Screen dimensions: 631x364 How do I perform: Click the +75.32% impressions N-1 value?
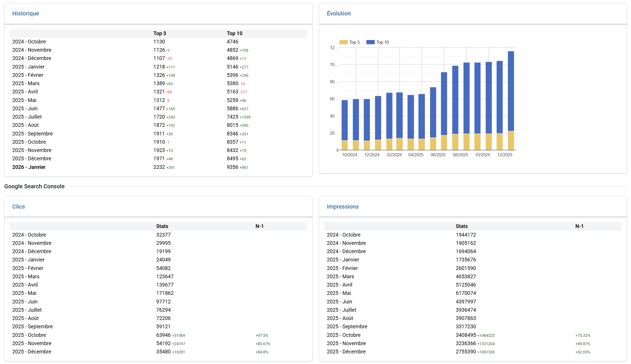click(x=582, y=335)
